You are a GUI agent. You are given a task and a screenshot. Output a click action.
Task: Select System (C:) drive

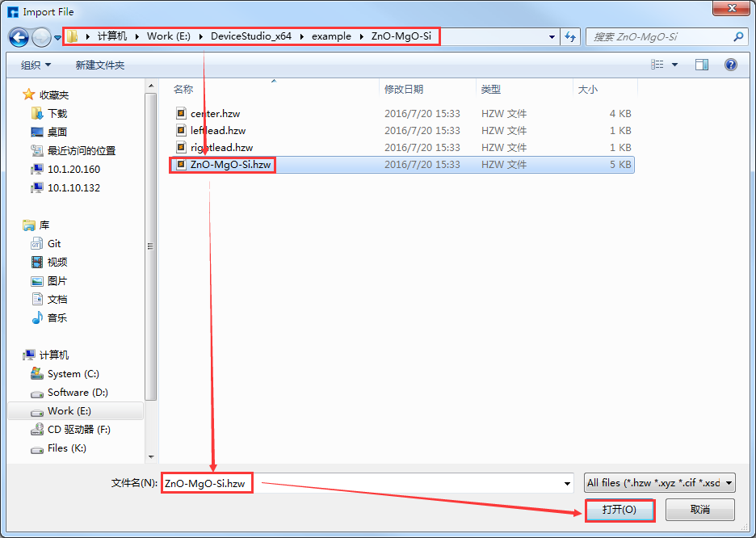(x=73, y=374)
